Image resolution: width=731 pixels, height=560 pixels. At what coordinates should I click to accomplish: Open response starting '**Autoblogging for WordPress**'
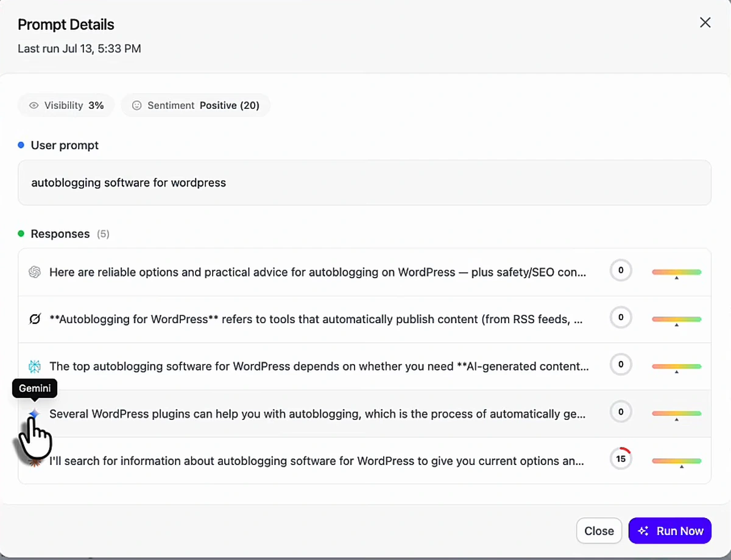(364, 319)
